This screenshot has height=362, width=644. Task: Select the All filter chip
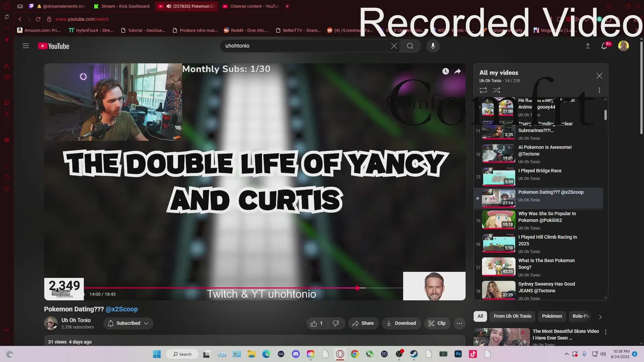pyautogui.click(x=480, y=316)
